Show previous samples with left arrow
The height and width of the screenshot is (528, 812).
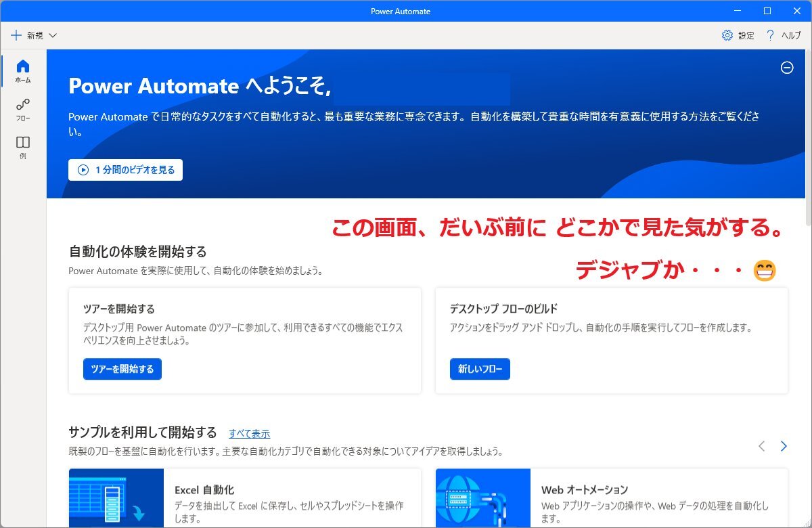tap(762, 446)
